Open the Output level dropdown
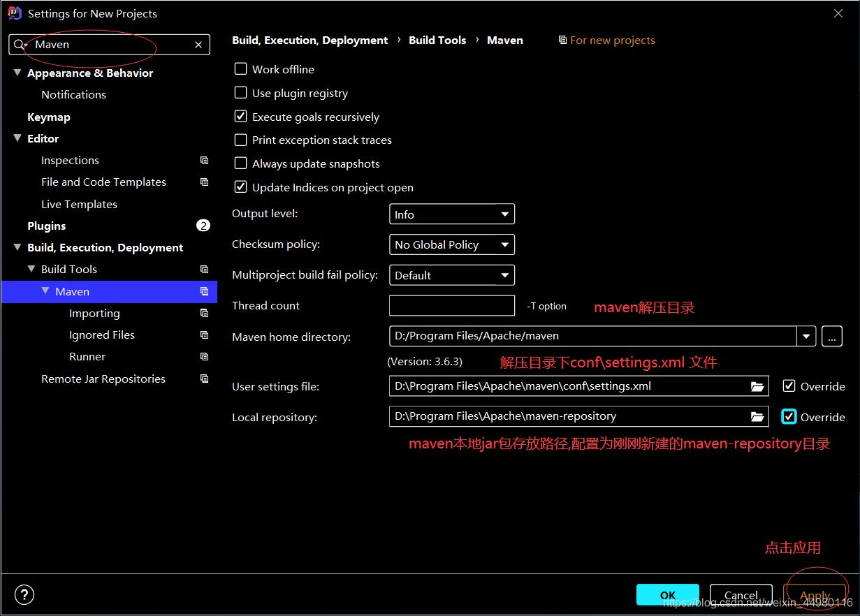Screen dimensions: 860x616 coord(452,214)
